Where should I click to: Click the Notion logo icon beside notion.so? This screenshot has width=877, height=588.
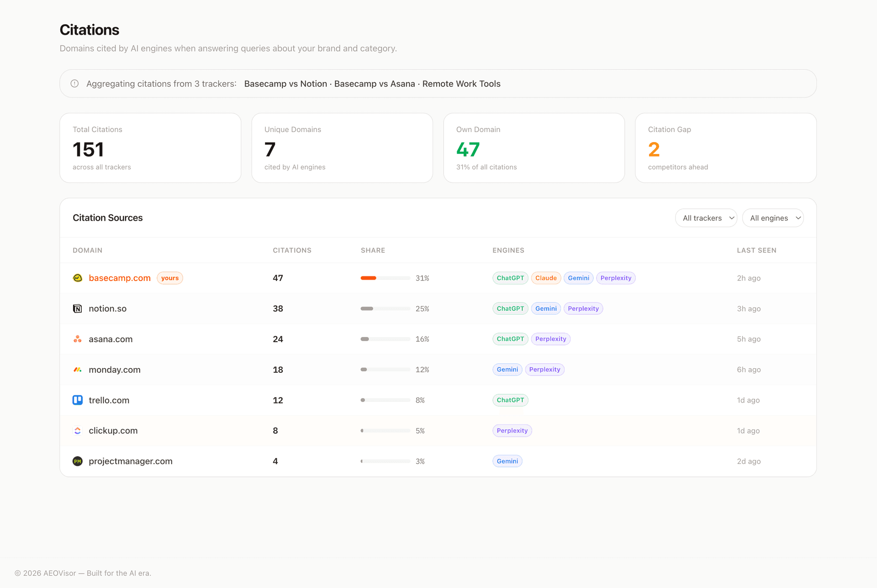tap(78, 308)
